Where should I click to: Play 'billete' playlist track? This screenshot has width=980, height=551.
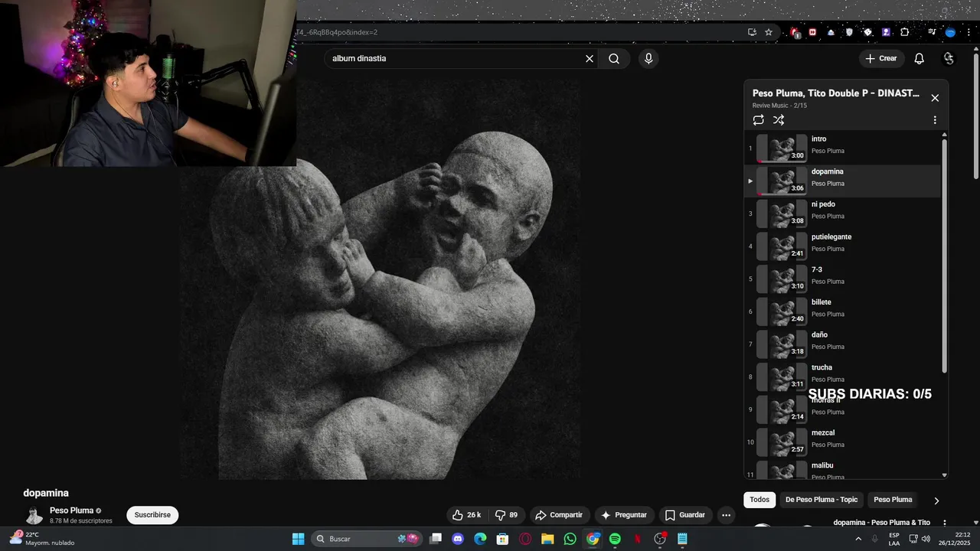pyautogui.click(x=842, y=311)
